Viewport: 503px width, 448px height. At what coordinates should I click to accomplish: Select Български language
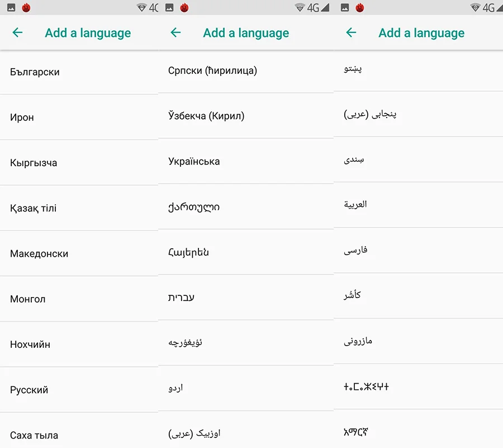tap(79, 72)
